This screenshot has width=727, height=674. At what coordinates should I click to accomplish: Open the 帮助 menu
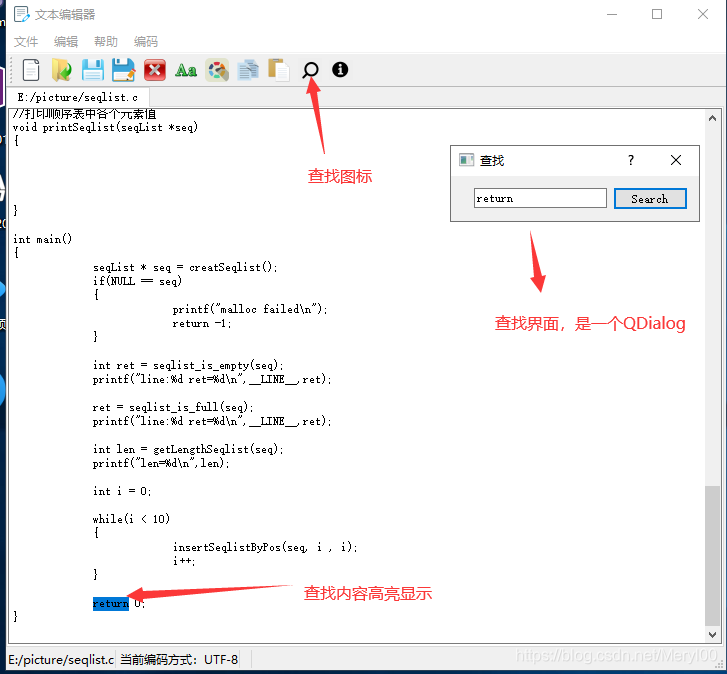click(x=106, y=42)
